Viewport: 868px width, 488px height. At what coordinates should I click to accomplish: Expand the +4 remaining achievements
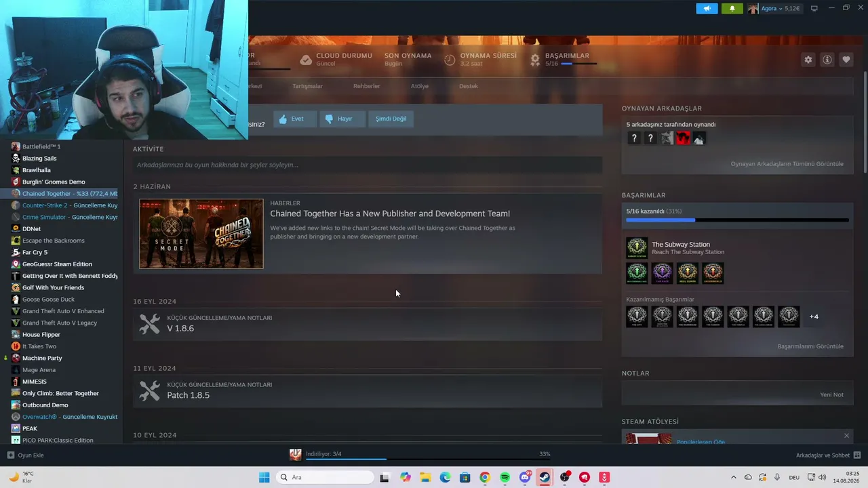tap(814, 317)
